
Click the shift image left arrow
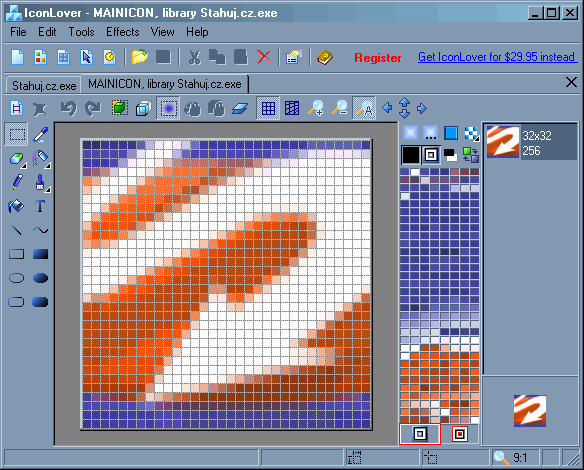[387, 108]
